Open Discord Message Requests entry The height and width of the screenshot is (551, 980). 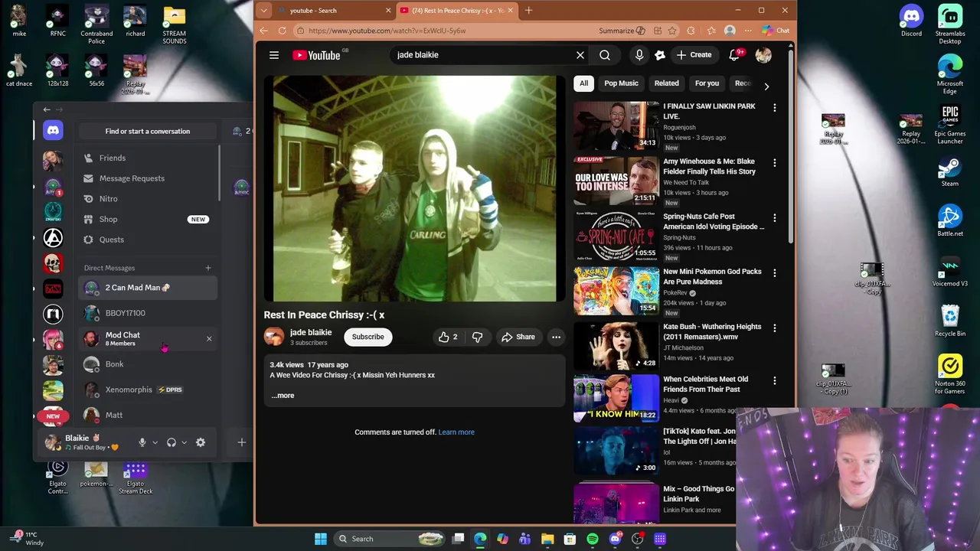(x=148, y=178)
